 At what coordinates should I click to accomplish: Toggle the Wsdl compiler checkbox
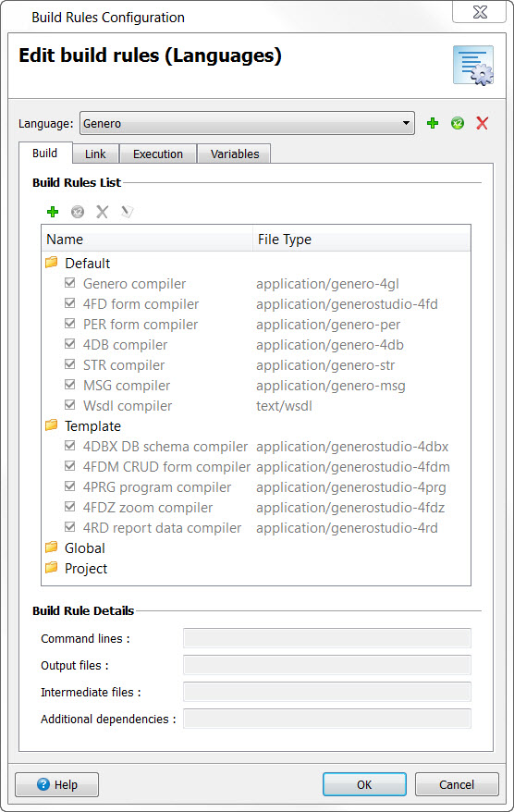70,405
